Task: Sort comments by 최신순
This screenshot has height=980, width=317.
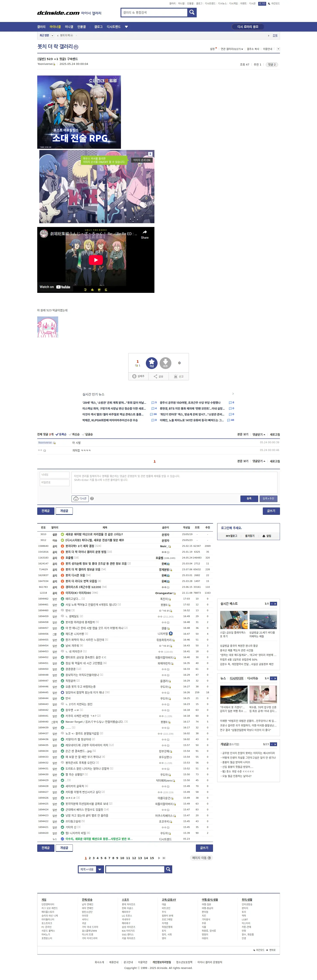Action: click(x=74, y=434)
